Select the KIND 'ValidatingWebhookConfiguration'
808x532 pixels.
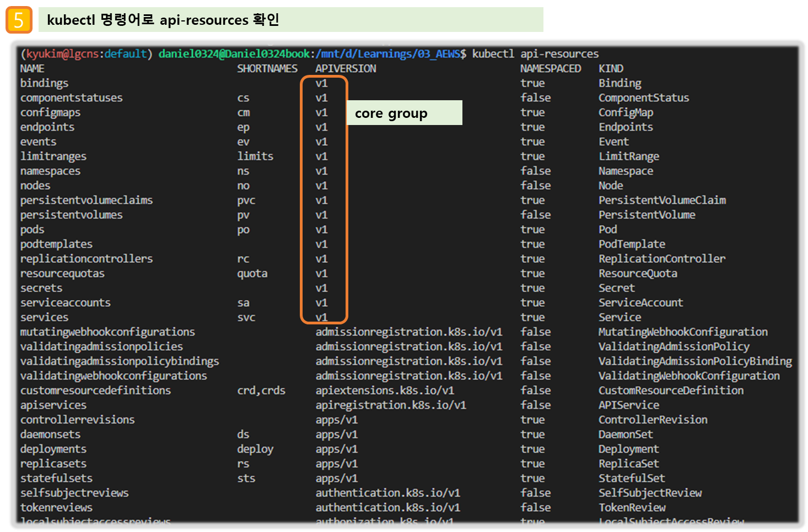[690, 376]
